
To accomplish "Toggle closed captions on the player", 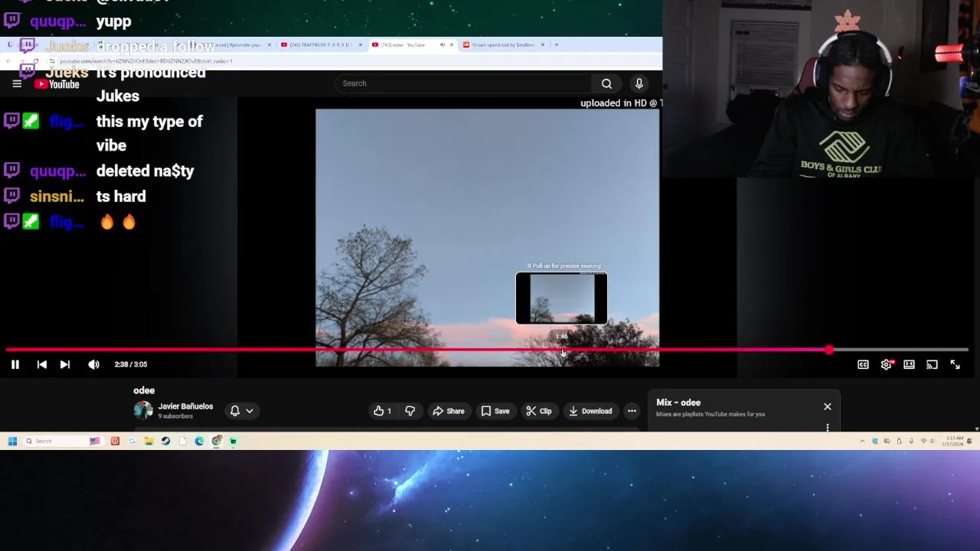I will pos(863,364).
